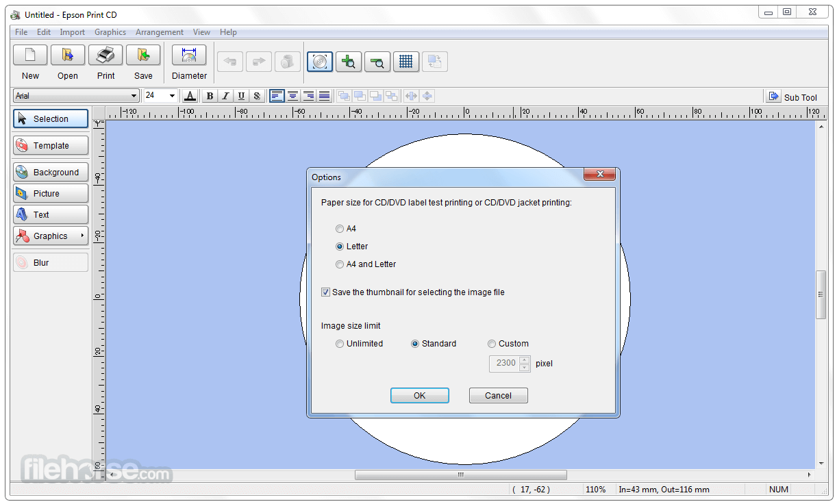Open the File menu

click(21, 32)
